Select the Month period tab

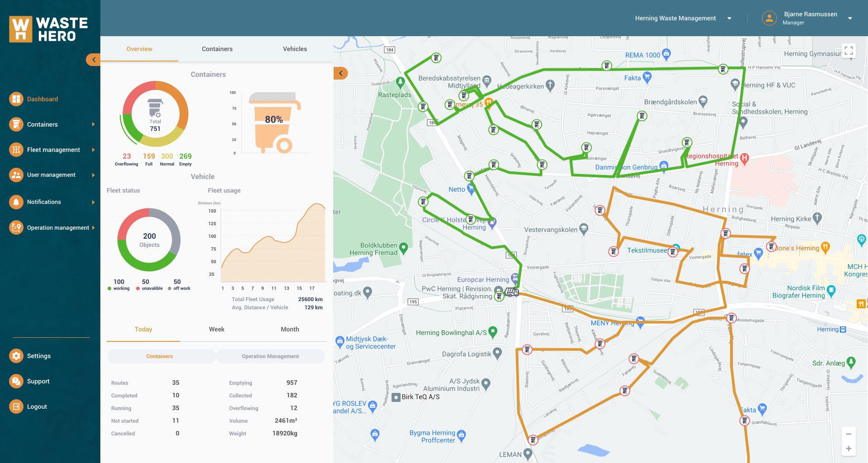coord(290,329)
